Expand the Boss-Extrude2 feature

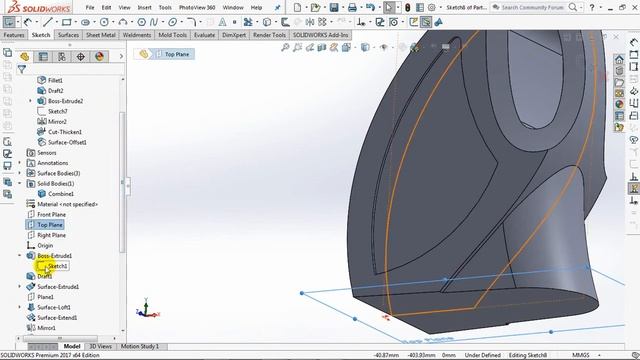30,101
